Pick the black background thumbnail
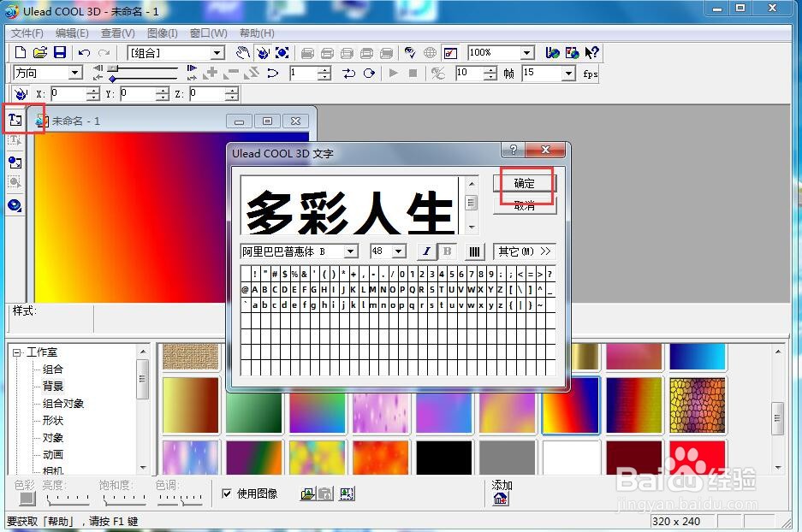 [x=444, y=458]
